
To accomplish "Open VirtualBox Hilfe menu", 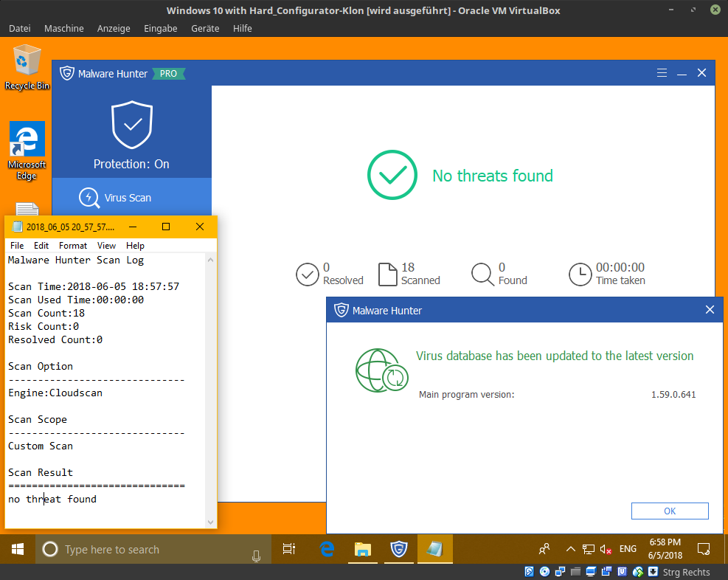I will pos(243,28).
